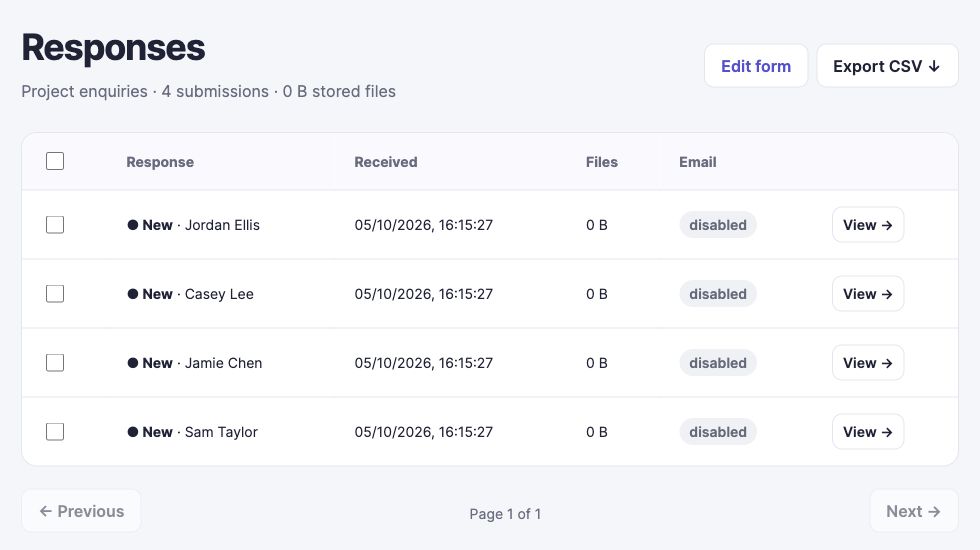
Task: Click the name Casey Lee
Action: pyautogui.click(x=219, y=294)
